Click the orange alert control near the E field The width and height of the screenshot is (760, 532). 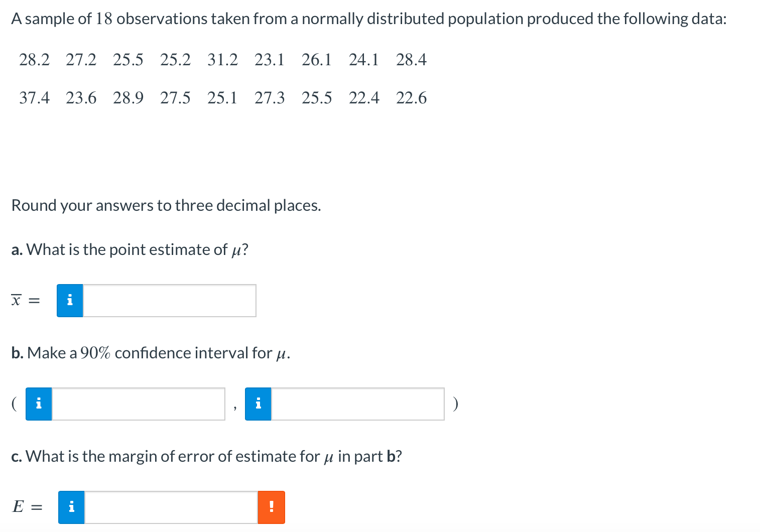(271, 507)
